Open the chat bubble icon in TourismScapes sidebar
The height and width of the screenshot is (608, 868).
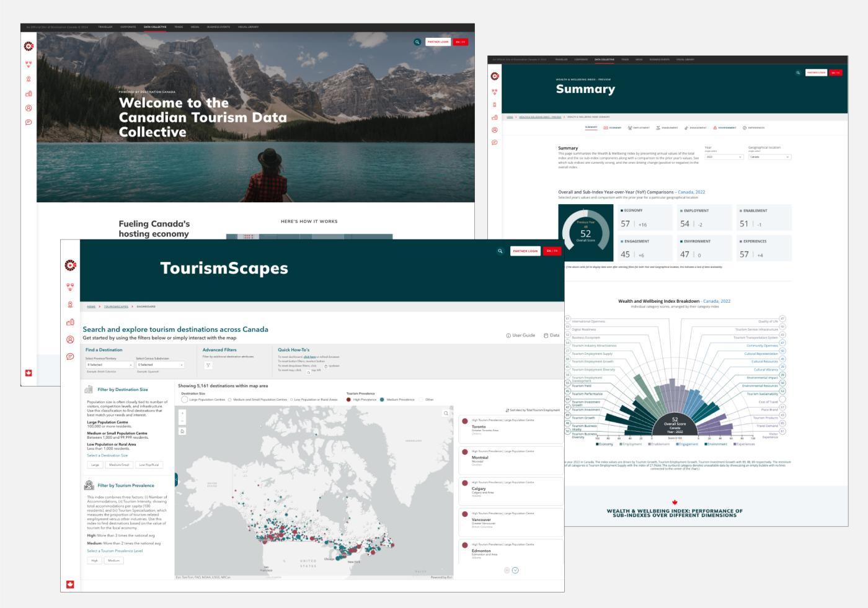(x=70, y=357)
